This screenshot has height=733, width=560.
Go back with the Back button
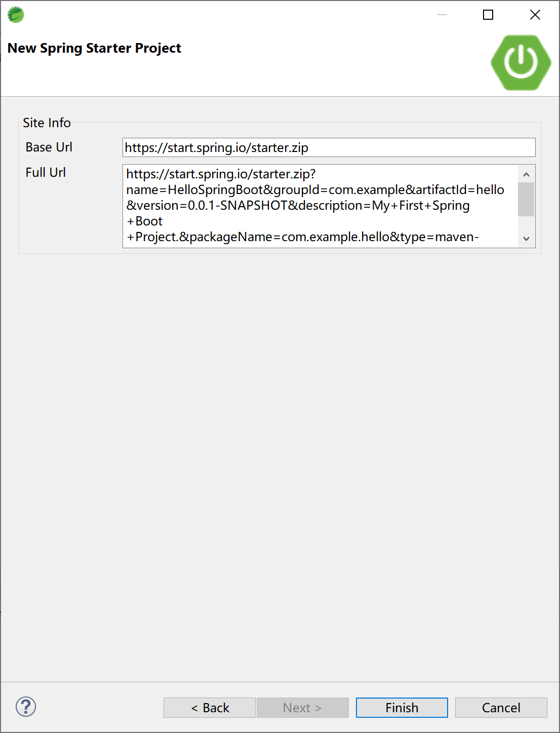pyautogui.click(x=209, y=708)
